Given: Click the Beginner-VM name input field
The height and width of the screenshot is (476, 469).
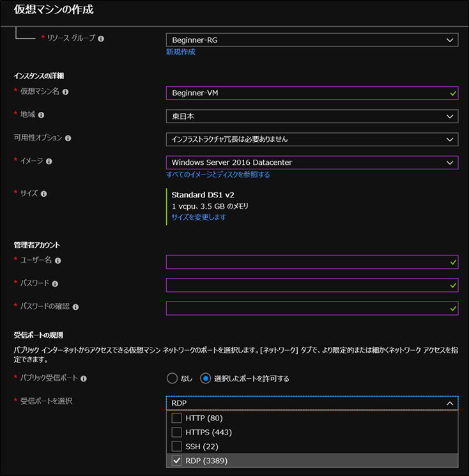Looking at the screenshot, I should (x=307, y=93).
